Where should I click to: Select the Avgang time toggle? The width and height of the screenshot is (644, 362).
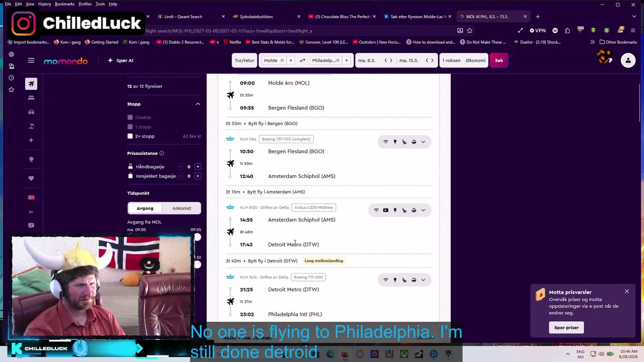145,208
